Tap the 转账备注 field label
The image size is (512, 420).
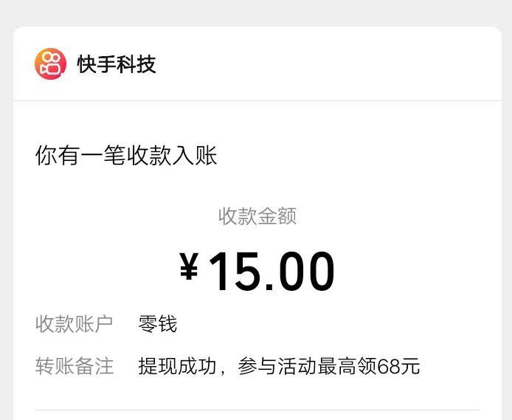74,366
